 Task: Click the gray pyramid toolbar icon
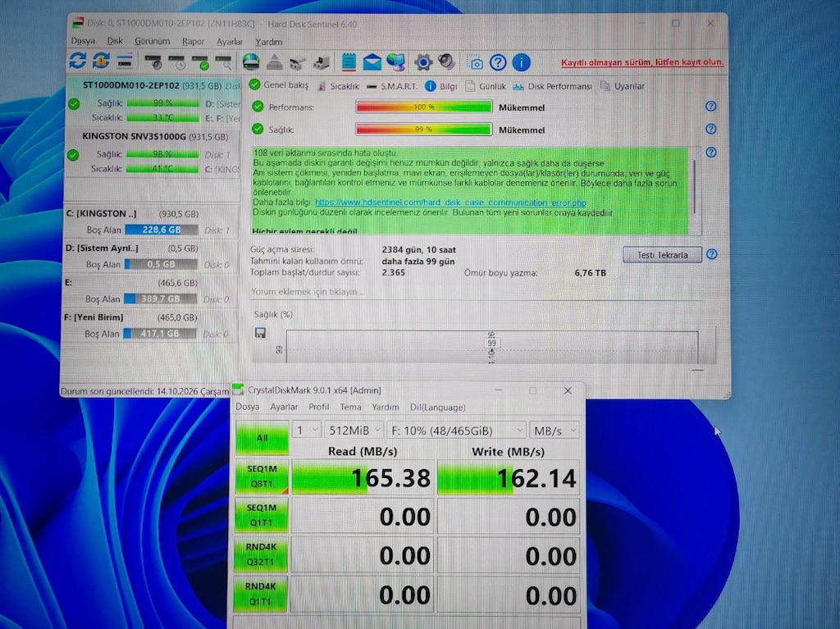click(274, 62)
